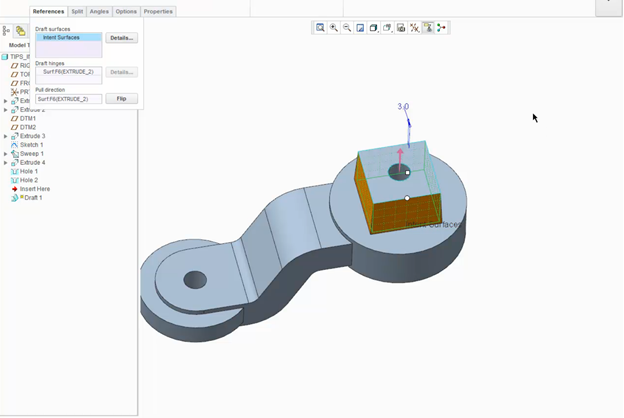
Task: Expand the Extrude 3 tree node
Action: [6, 136]
